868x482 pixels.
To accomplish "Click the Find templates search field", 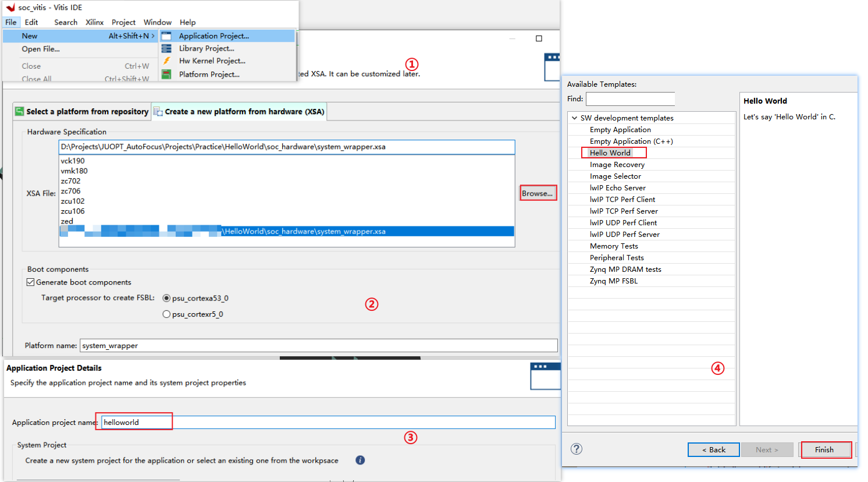I will point(630,99).
